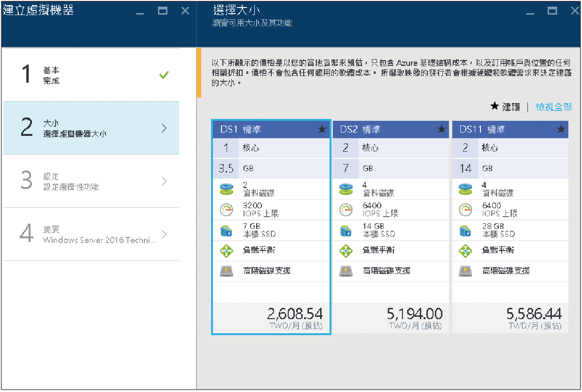Click 高階磁碟支援 text in DS11 card
The image size is (582, 392).
(506, 271)
